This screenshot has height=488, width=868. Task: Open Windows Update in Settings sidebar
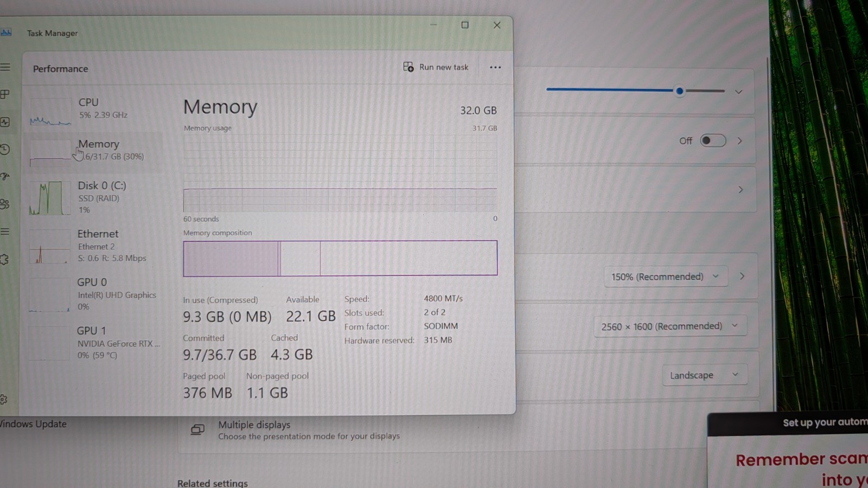[x=34, y=424]
